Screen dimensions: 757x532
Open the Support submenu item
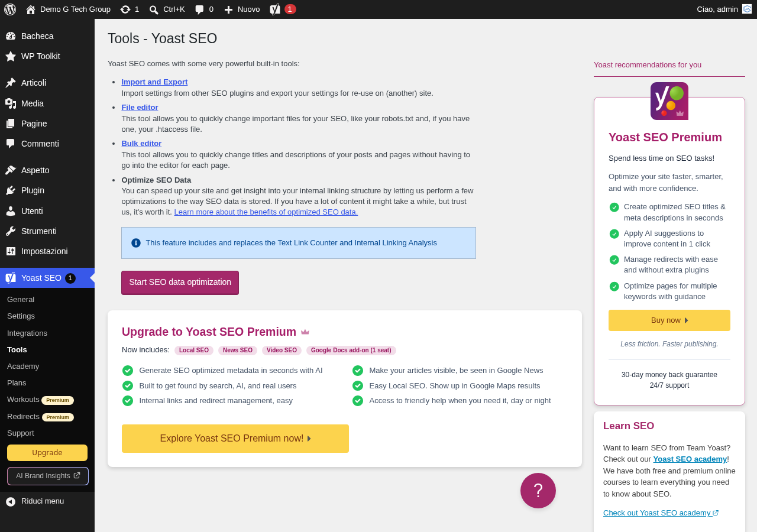pyautogui.click(x=21, y=433)
